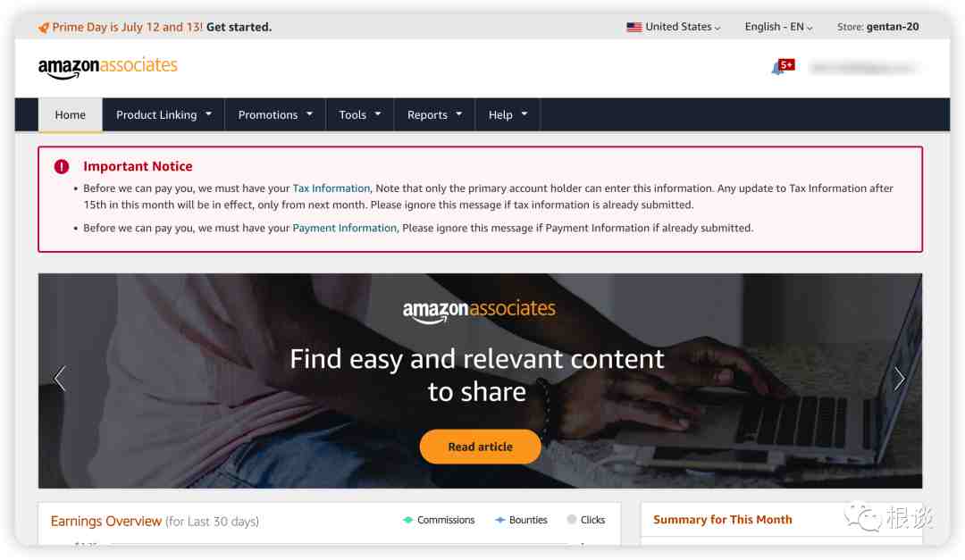Open the Promotions dropdown menu
The height and width of the screenshot is (560, 965).
[275, 115]
